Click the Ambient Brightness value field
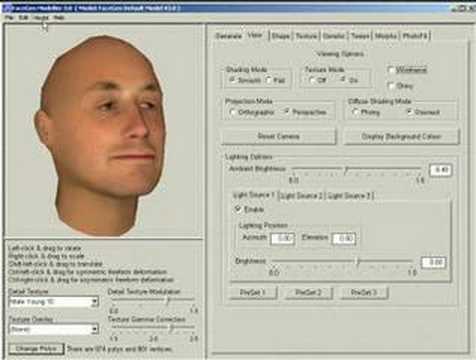The height and width of the screenshot is (360, 476). pyautogui.click(x=441, y=170)
